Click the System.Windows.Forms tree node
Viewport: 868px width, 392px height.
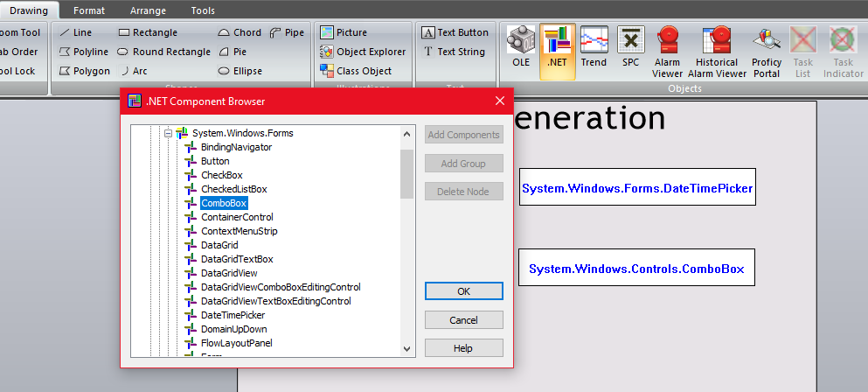tap(243, 133)
